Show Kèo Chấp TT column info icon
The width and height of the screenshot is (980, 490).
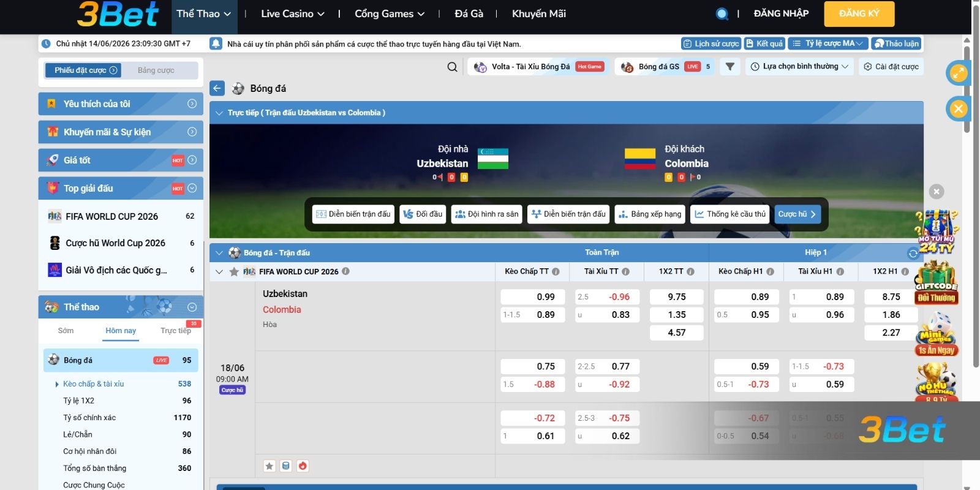pyautogui.click(x=556, y=271)
